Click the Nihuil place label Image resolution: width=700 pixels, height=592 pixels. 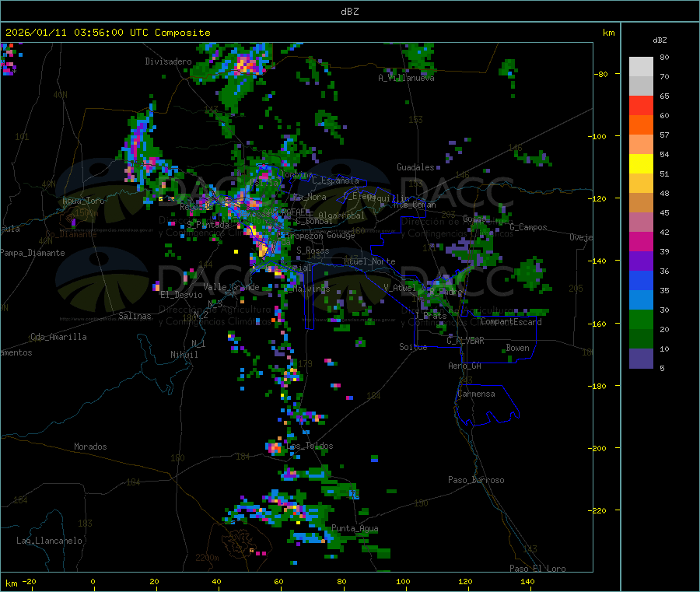[184, 355]
